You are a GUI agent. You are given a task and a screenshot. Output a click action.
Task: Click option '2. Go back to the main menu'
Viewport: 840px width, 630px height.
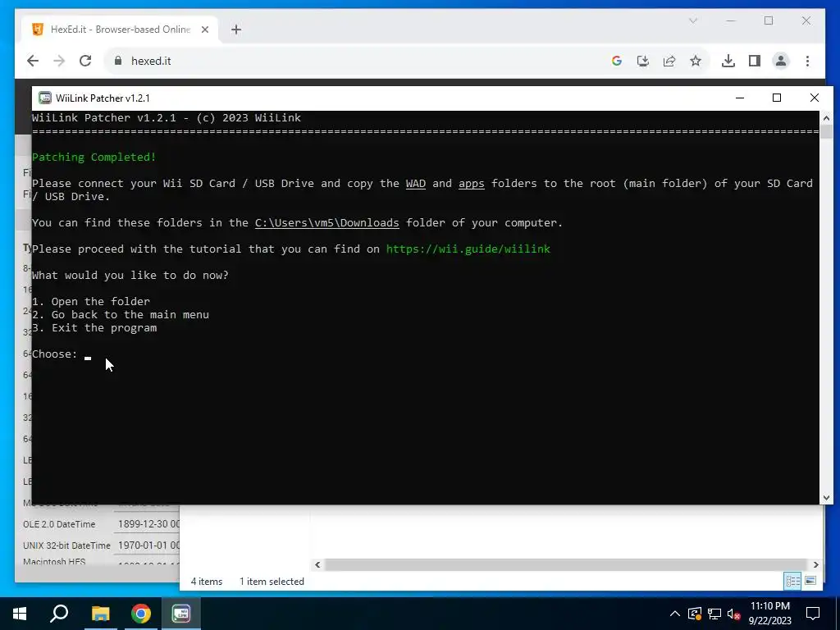121,315
